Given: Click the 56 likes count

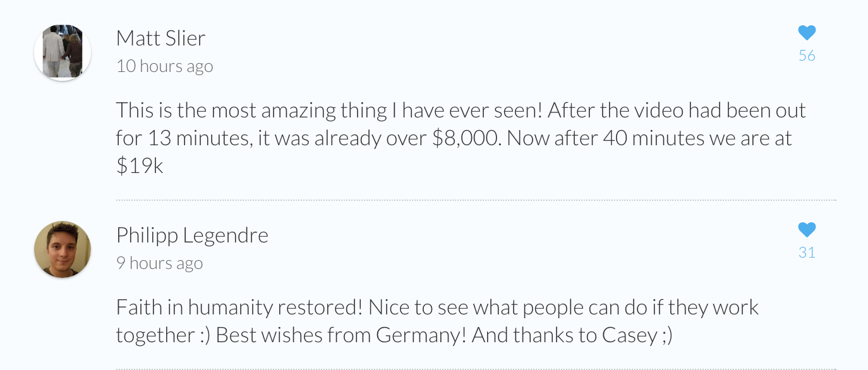Looking at the screenshot, I should click(x=807, y=56).
